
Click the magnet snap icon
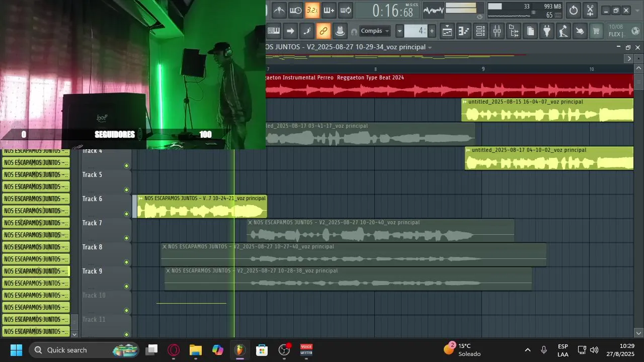(x=354, y=32)
